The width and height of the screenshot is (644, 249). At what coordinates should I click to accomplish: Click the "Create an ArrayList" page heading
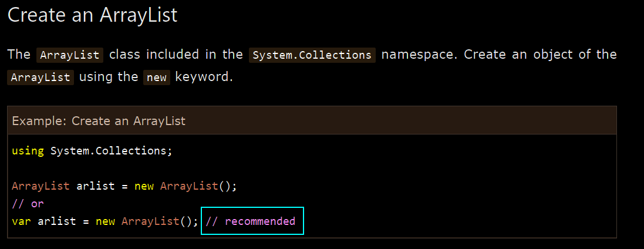92,15
